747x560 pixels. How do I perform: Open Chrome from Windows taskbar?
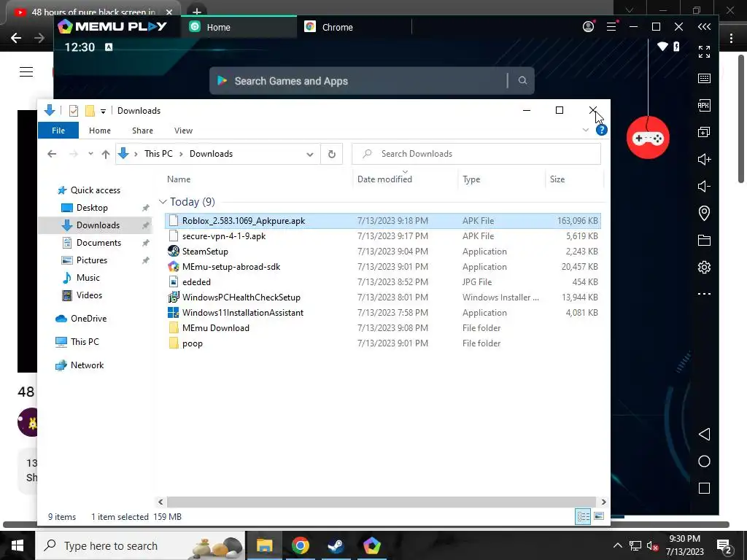(x=300, y=545)
